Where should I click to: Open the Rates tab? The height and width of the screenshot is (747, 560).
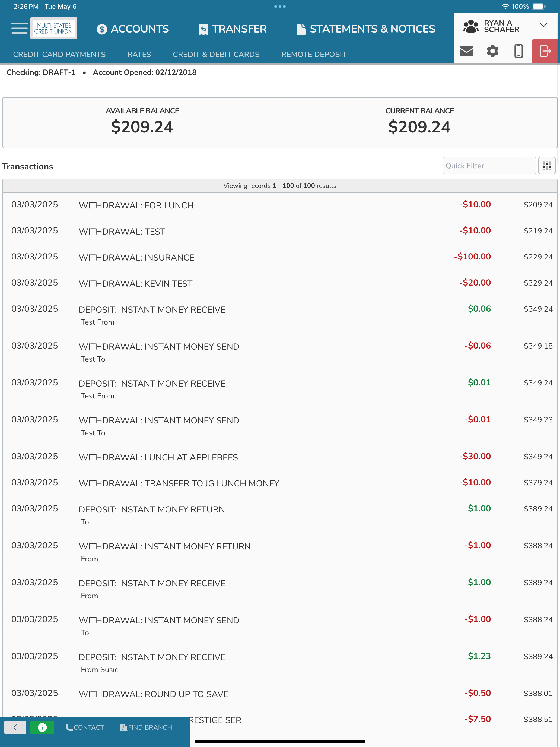point(139,54)
